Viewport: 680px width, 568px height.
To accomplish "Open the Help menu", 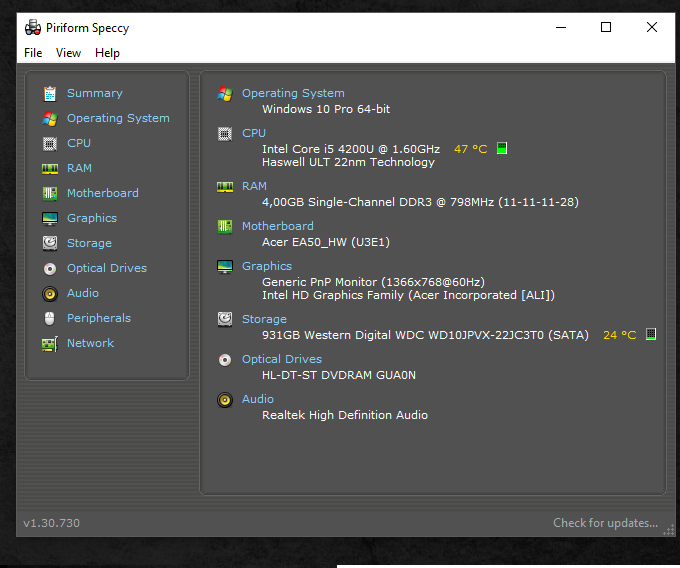I will pos(107,53).
